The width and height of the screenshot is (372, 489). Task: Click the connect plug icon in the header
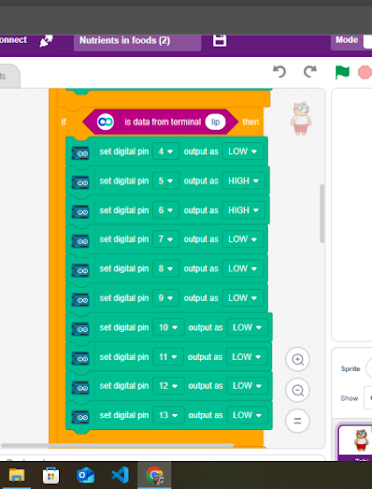[x=46, y=41]
